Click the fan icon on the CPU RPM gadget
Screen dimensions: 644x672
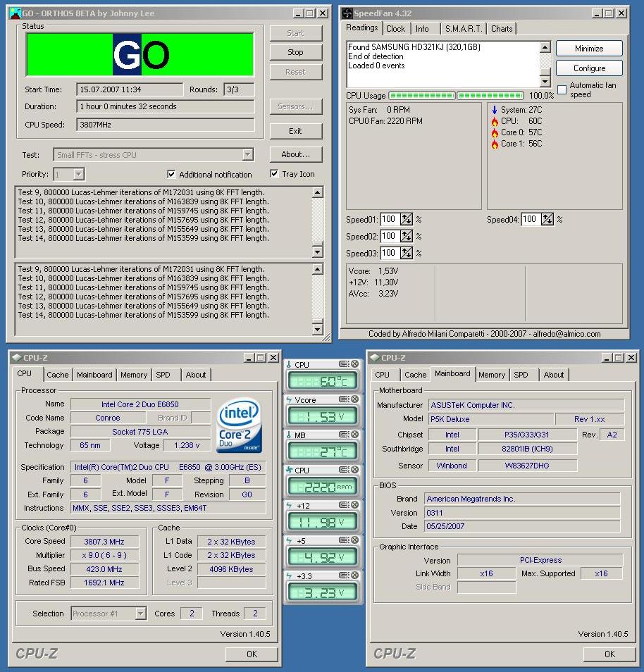(x=290, y=470)
